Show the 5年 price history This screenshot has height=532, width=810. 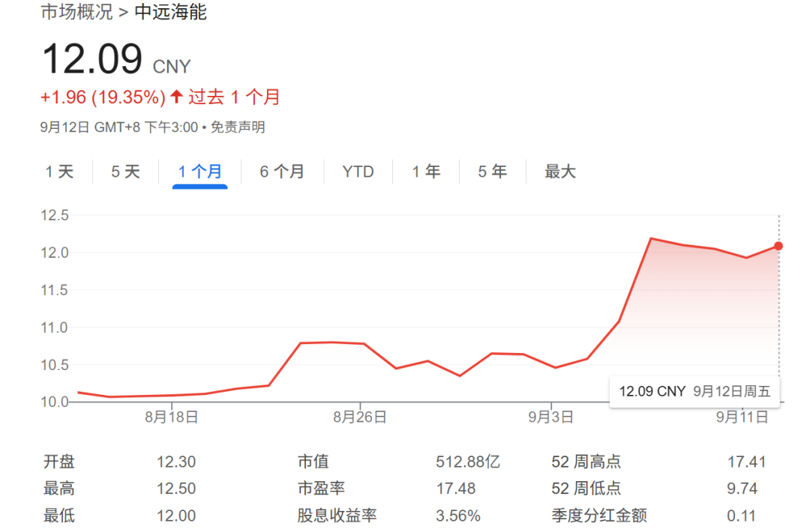point(491,172)
